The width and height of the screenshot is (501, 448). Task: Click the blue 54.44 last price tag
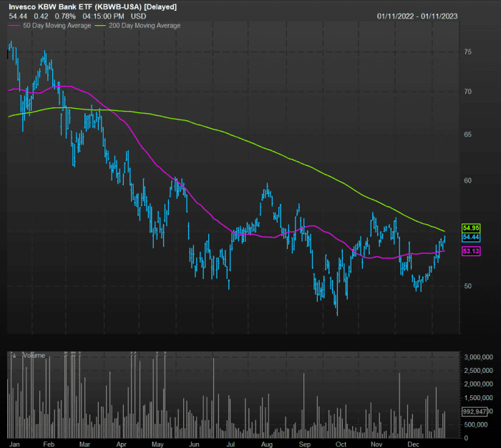tap(471, 237)
